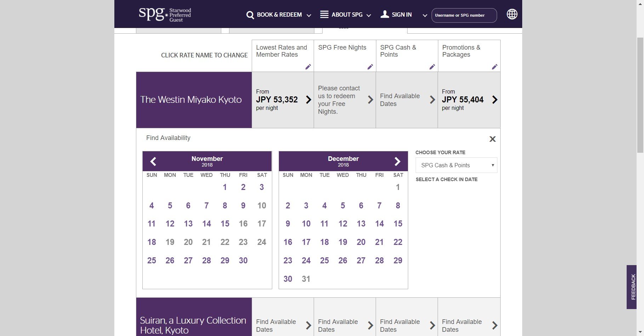This screenshot has width=644, height=336.
Task: Edit the SPG Cash & Points column pencil
Action: point(432,67)
